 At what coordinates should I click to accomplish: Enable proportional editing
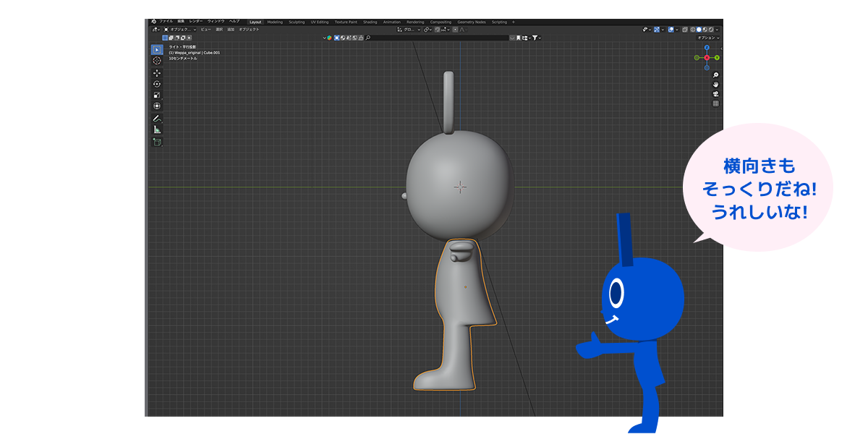[455, 30]
